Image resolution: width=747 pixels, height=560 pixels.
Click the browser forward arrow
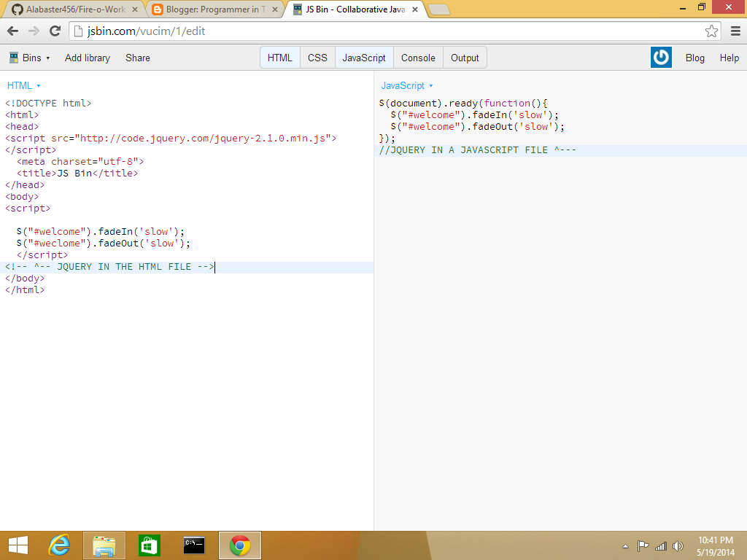[34, 31]
